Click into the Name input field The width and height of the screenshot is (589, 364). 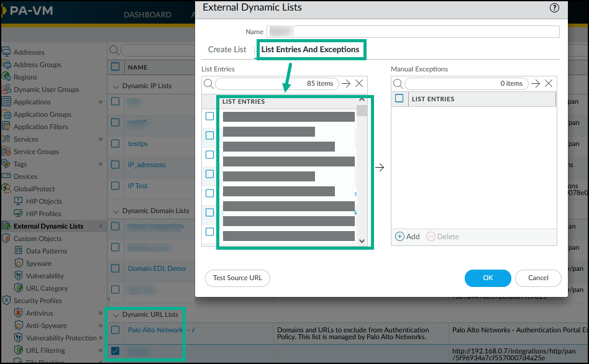coord(413,32)
